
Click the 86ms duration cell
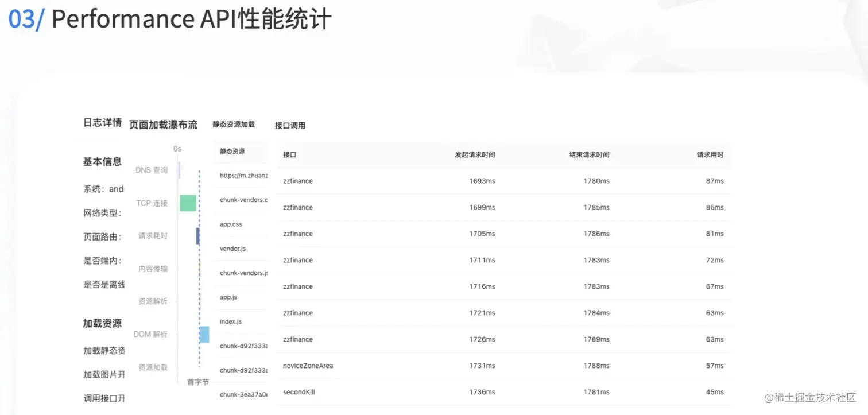(715, 207)
